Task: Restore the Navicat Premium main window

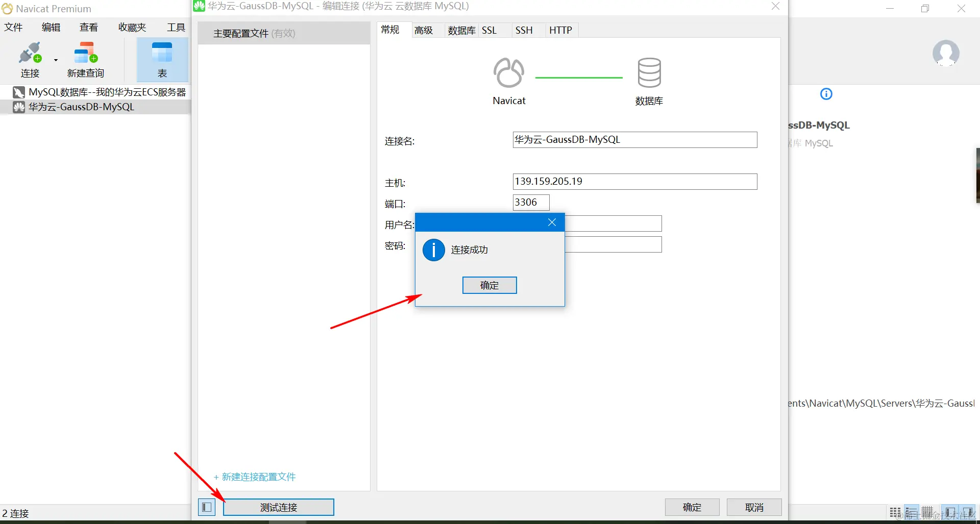Action: 925,9
